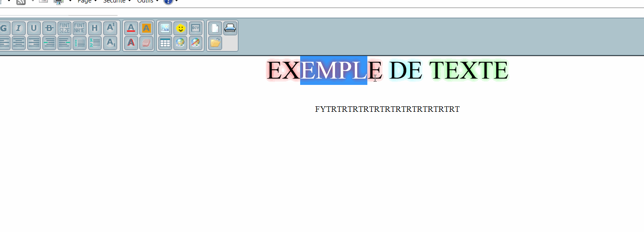Click the eraser remove-formatting icon
Screen dimensions: 644x232
(x=146, y=43)
